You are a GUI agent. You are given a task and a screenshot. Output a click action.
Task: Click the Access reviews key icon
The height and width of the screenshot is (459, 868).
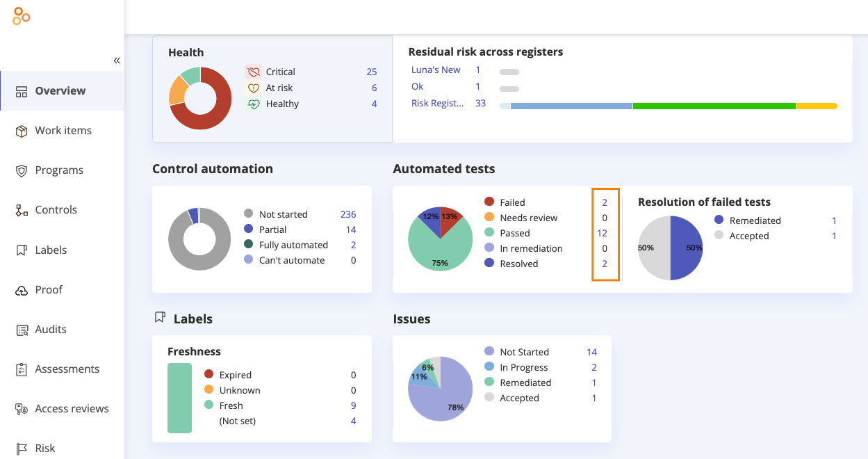22,409
